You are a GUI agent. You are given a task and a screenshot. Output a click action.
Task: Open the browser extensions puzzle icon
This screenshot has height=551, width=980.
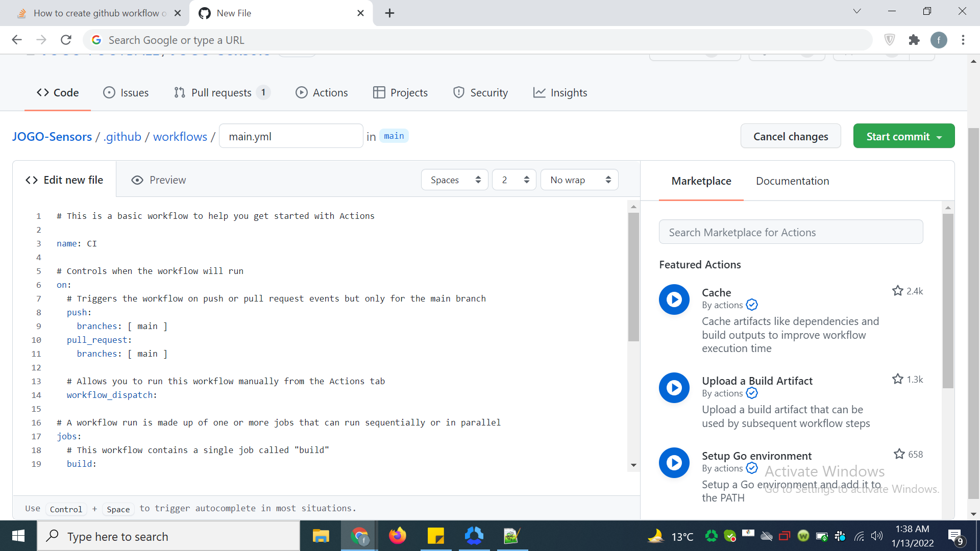(x=914, y=40)
